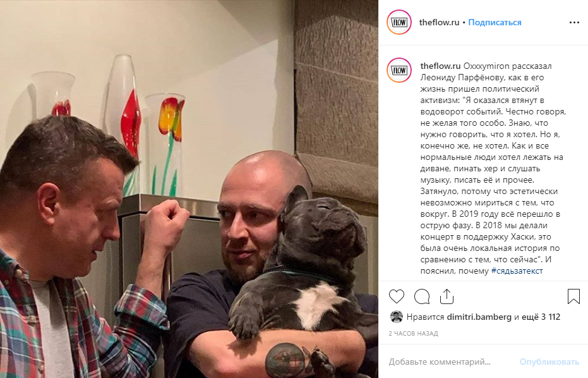Submit the comment with the Опубликовать button

[x=549, y=362]
